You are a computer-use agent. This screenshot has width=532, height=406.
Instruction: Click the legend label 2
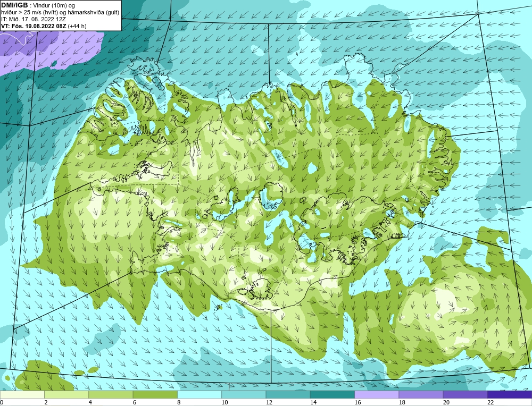click(46, 402)
